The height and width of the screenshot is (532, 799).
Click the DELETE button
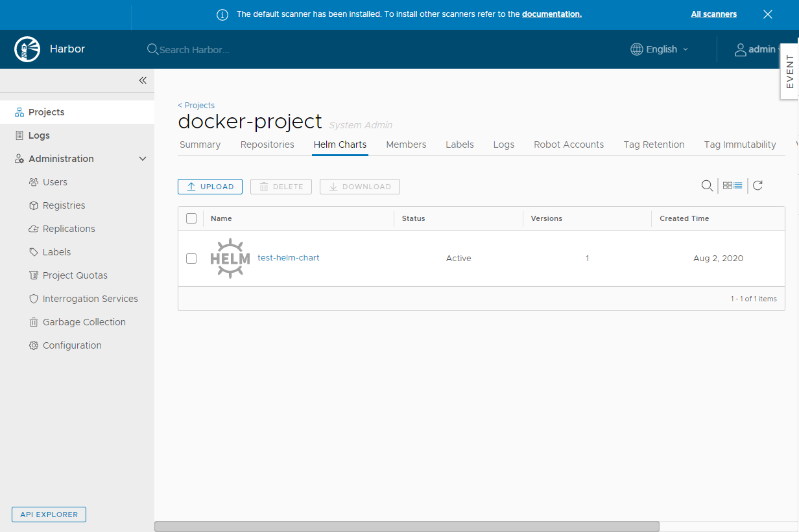tap(281, 187)
